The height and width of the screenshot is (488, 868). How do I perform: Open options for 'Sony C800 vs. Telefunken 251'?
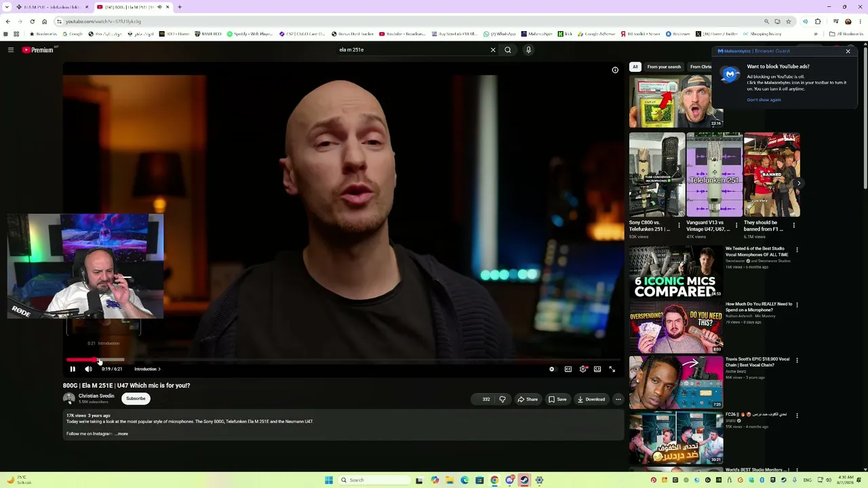(x=679, y=226)
